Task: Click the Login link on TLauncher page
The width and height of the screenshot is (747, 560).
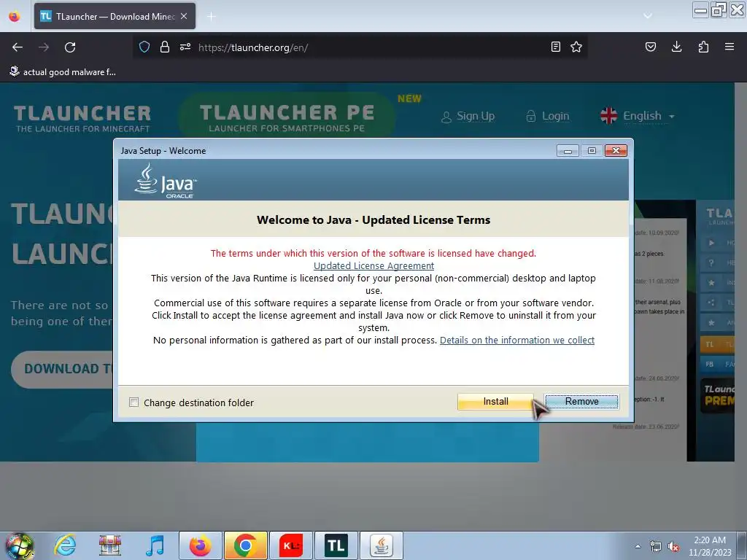Action: (x=548, y=116)
